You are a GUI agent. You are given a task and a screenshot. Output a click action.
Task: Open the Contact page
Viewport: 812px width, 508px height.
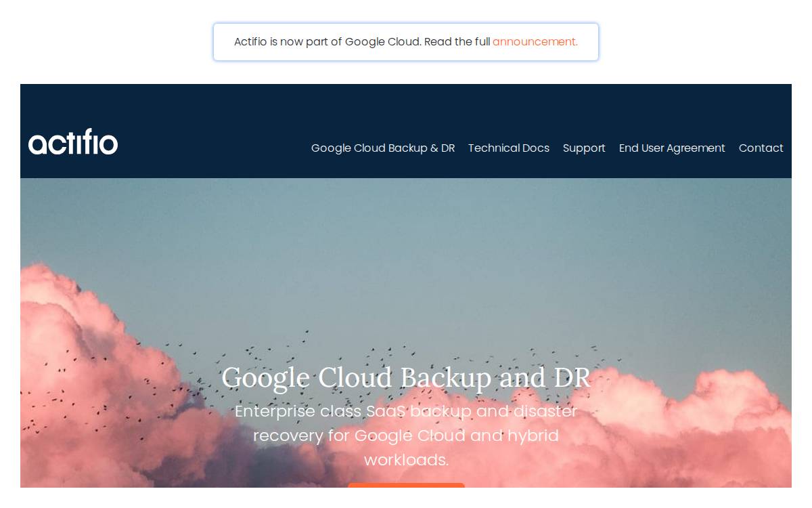pyautogui.click(x=761, y=148)
